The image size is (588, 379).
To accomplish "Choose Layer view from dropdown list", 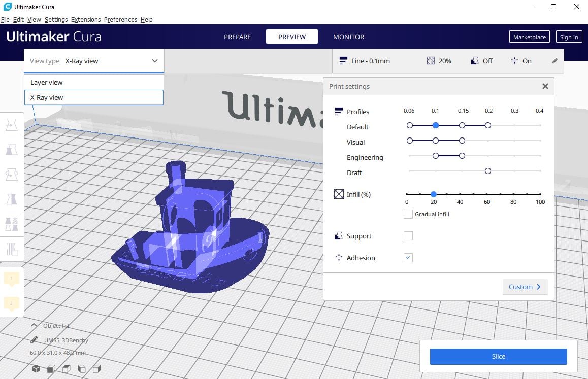I will point(94,83).
